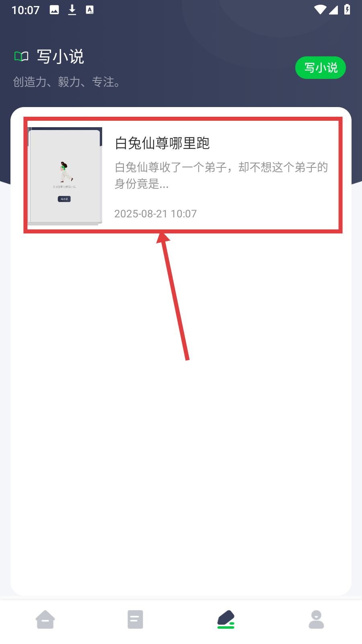Tap the download notification icon in status bar
Image resolution: width=362 pixels, height=644 pixels.
72,10
